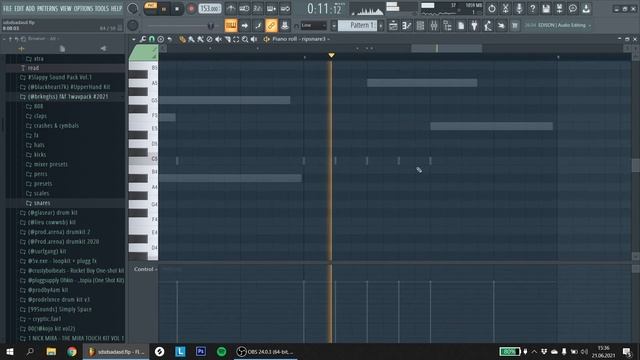Toggle the step editing arrow button
640x360 pixels.
coord(244,26)
